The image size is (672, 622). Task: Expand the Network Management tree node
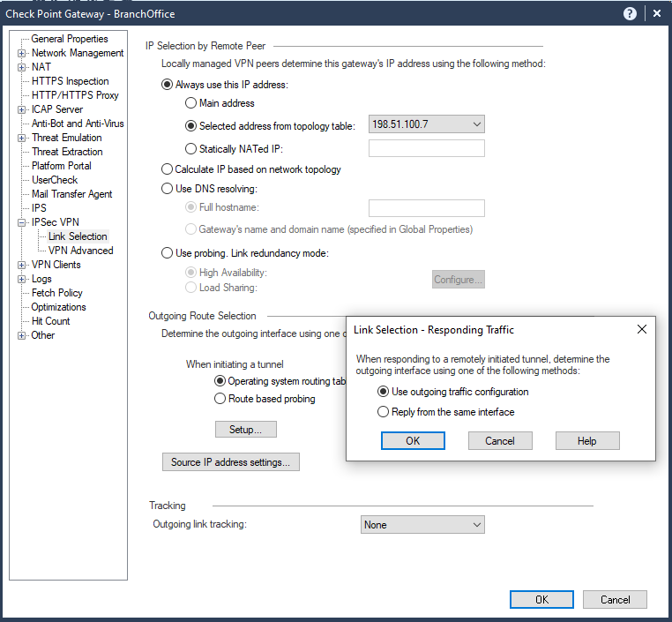(x=21, y=53)
